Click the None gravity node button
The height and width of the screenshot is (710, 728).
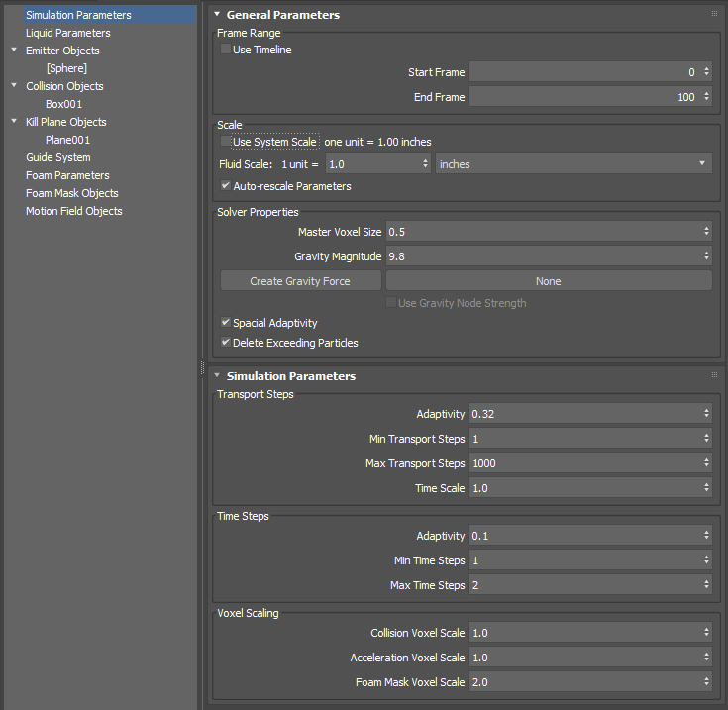click(548, 281)
